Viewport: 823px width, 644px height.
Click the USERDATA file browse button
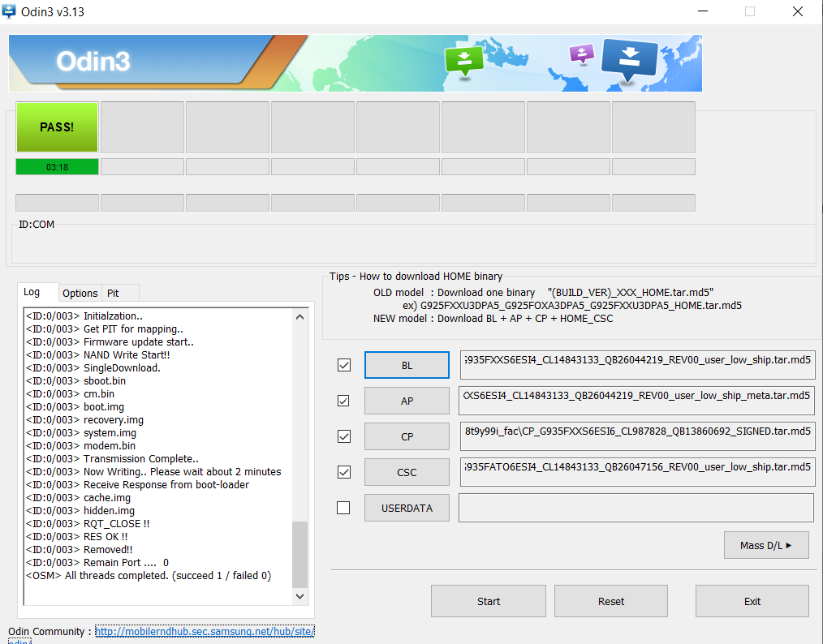(x=407, y=508)
